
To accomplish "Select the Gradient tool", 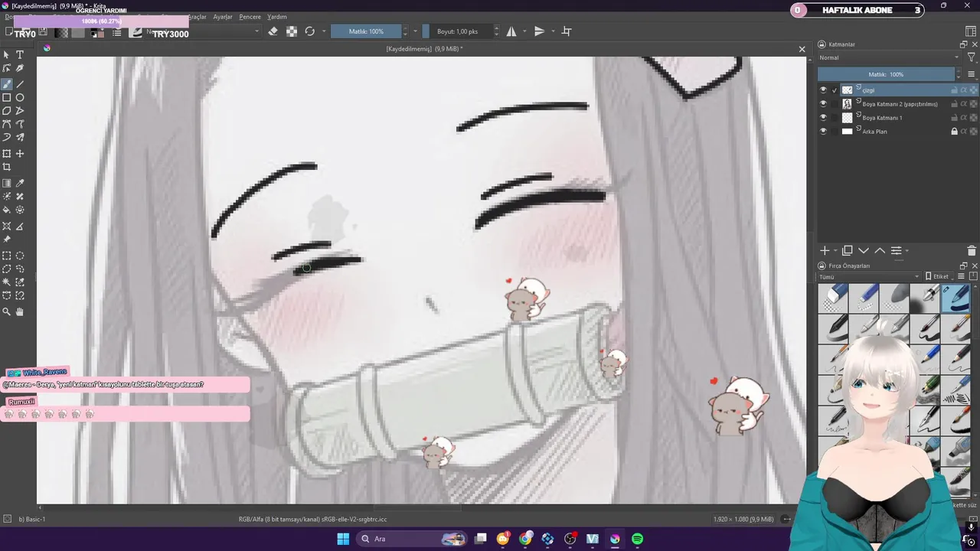I will [x=7, y=184].
